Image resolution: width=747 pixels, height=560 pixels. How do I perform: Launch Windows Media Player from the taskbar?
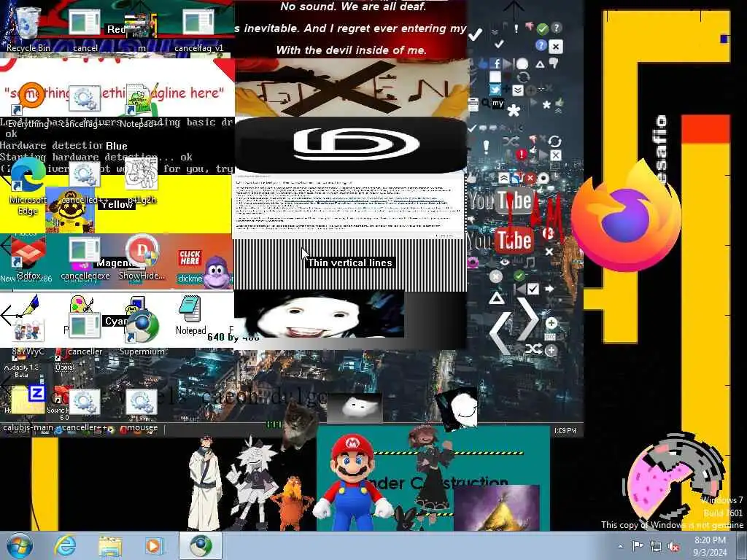pyautogui.click(x=154, y=545)
